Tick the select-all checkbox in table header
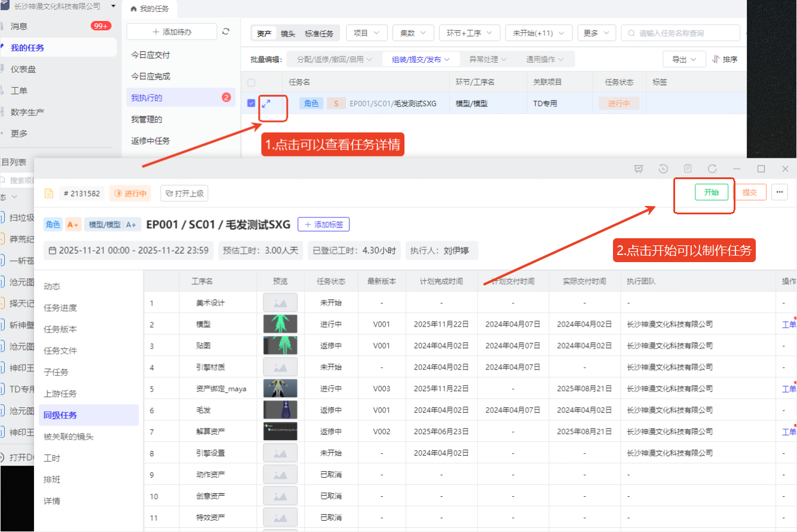Screen dimensions: 797x532 tap(251, 82)
